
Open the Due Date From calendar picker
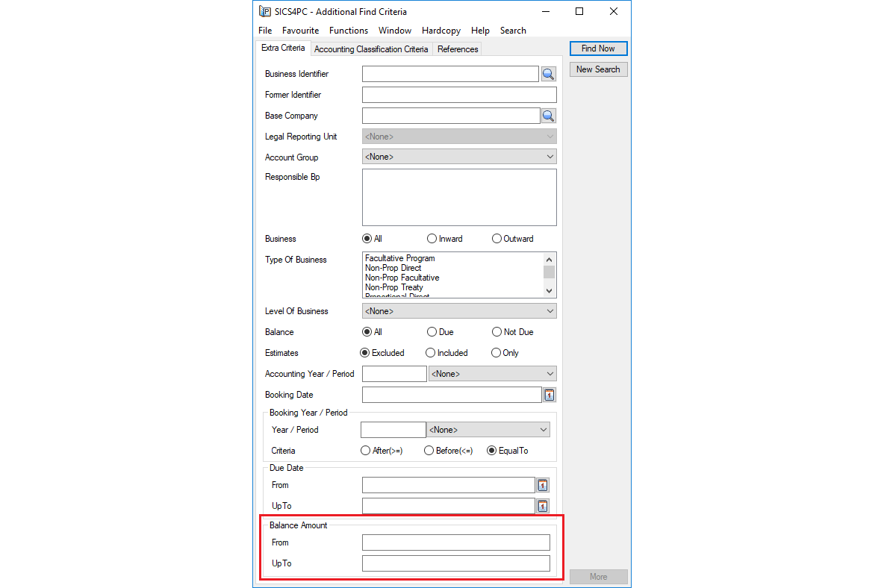[x=543, y=485]
